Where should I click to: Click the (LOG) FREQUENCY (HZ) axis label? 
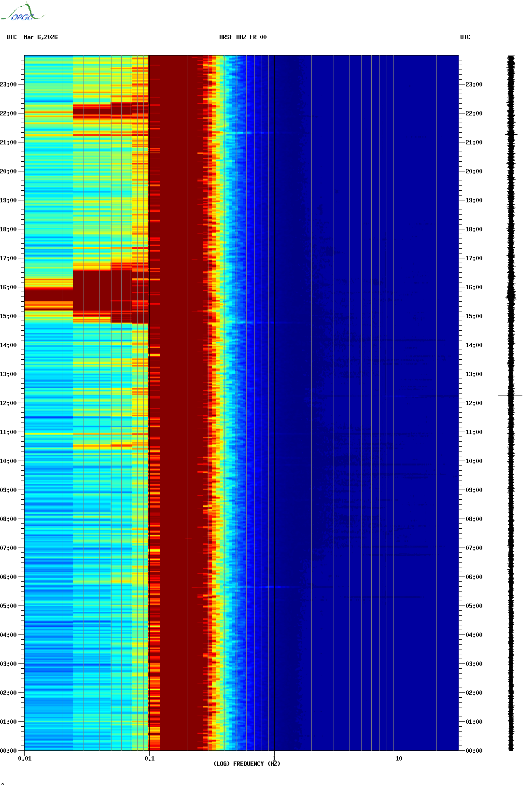coord(247,763)
